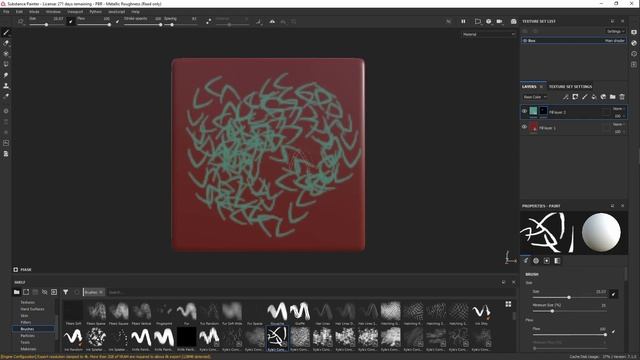Open the Brush tab in Properties

pyautogui.click(x=526, y=260)
